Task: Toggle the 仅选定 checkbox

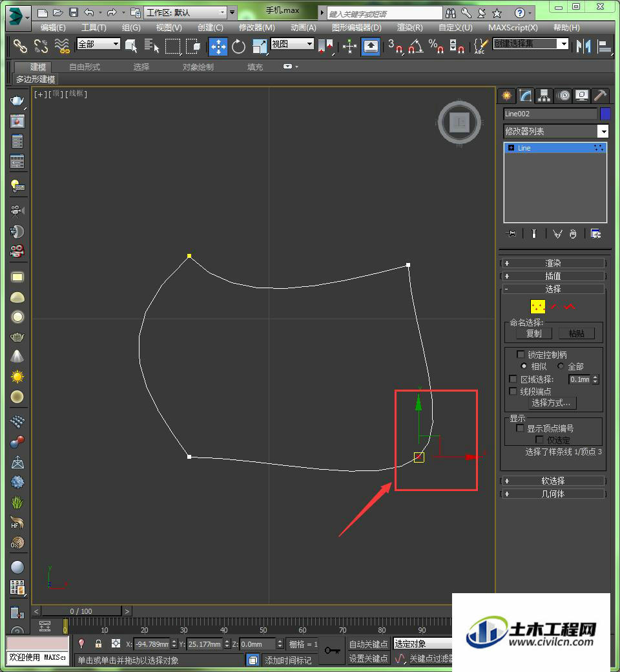Action: [539, 440]
